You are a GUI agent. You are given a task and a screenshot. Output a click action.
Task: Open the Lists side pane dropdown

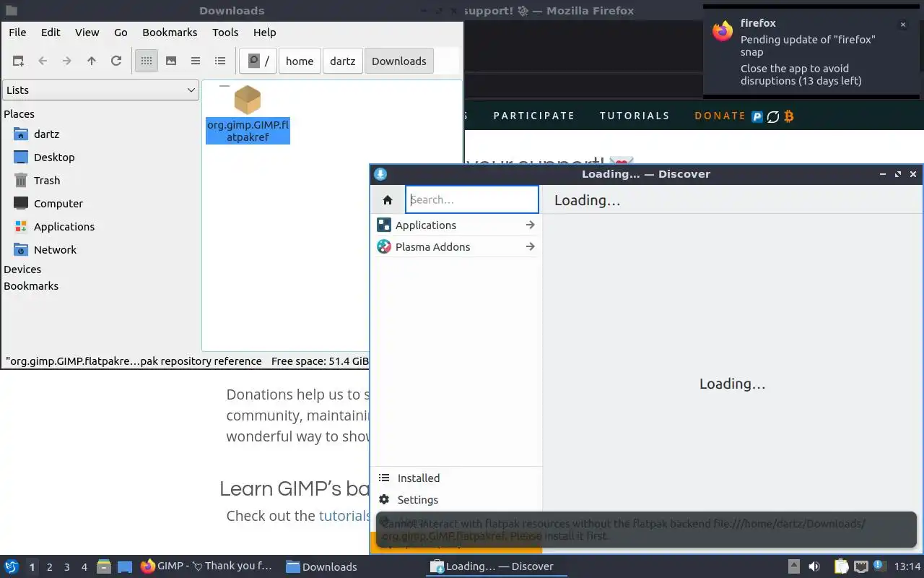click(100, 90)
